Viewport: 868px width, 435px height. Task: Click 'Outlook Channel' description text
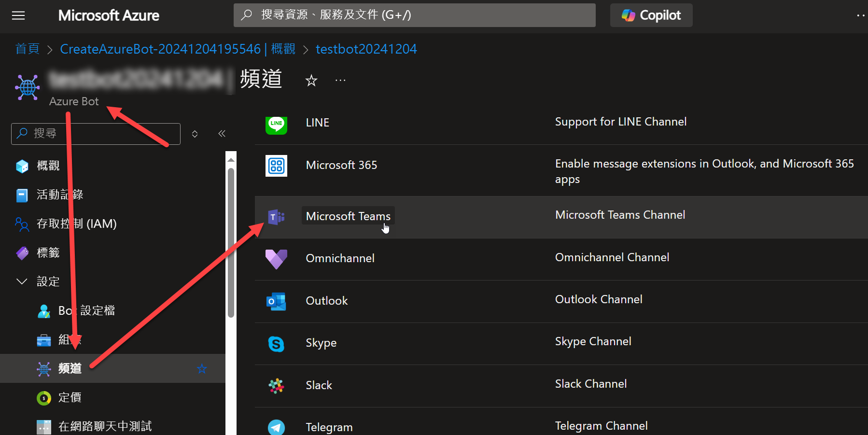coord(599,299)
